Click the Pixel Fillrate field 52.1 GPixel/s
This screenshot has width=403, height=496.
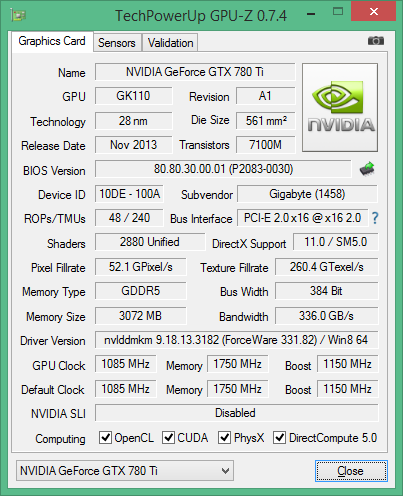point(141,267)
